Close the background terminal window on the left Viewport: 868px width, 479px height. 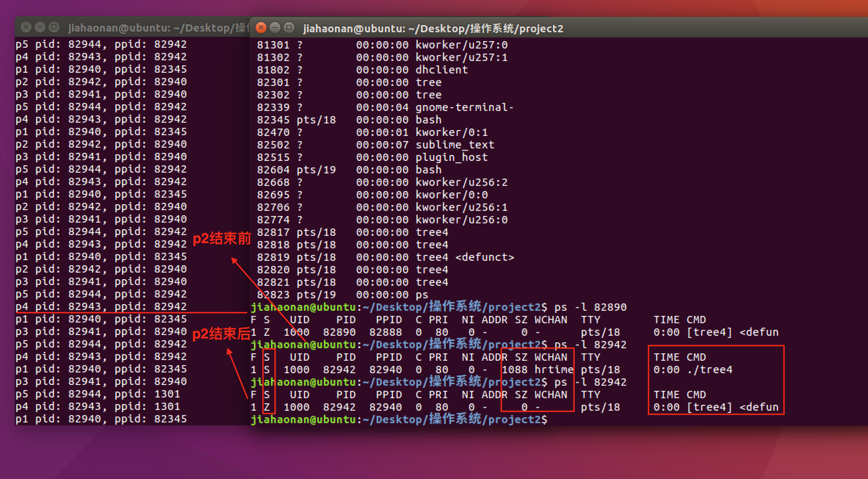pos(26,27)
